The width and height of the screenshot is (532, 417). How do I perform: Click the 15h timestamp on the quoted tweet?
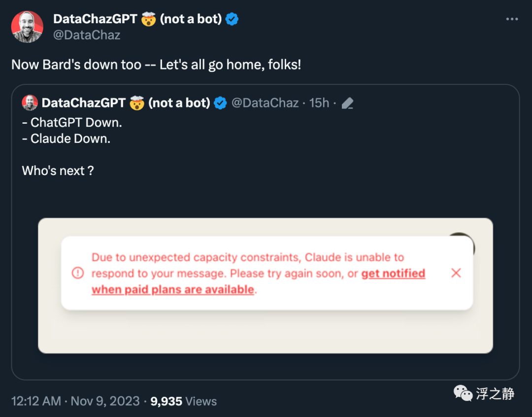(319, 103)
